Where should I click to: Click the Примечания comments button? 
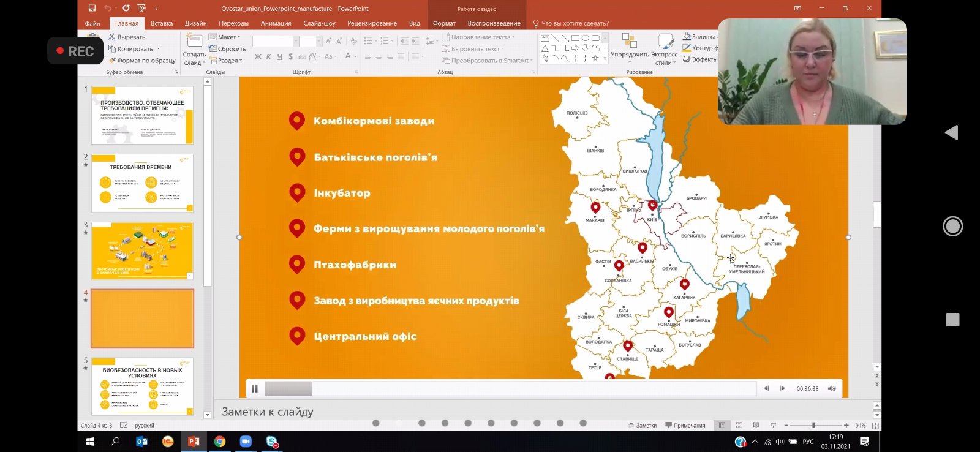[685, 425]
